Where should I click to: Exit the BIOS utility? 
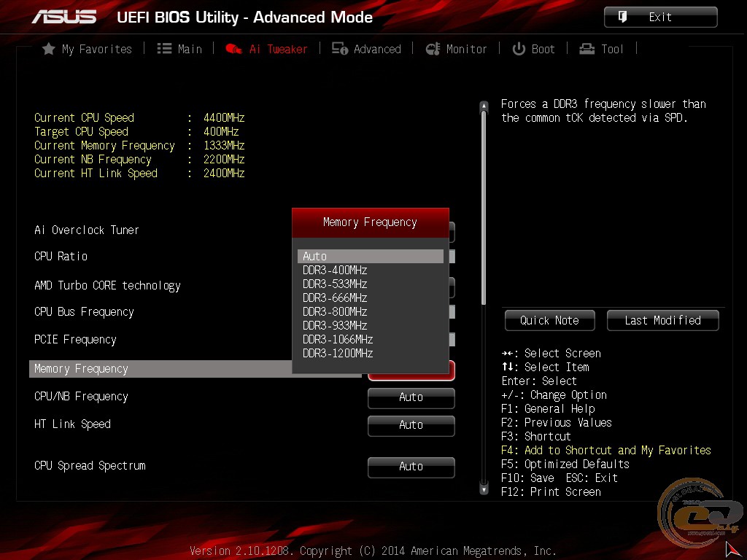[660, 17]
